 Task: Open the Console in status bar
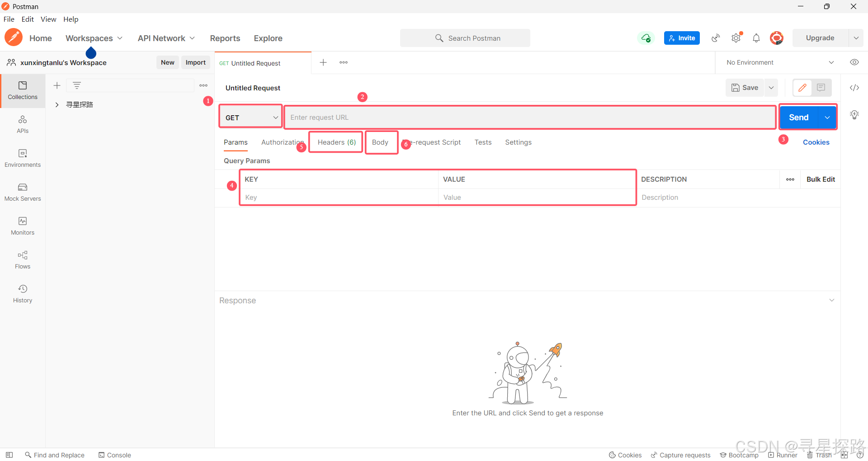pos(115,455)
